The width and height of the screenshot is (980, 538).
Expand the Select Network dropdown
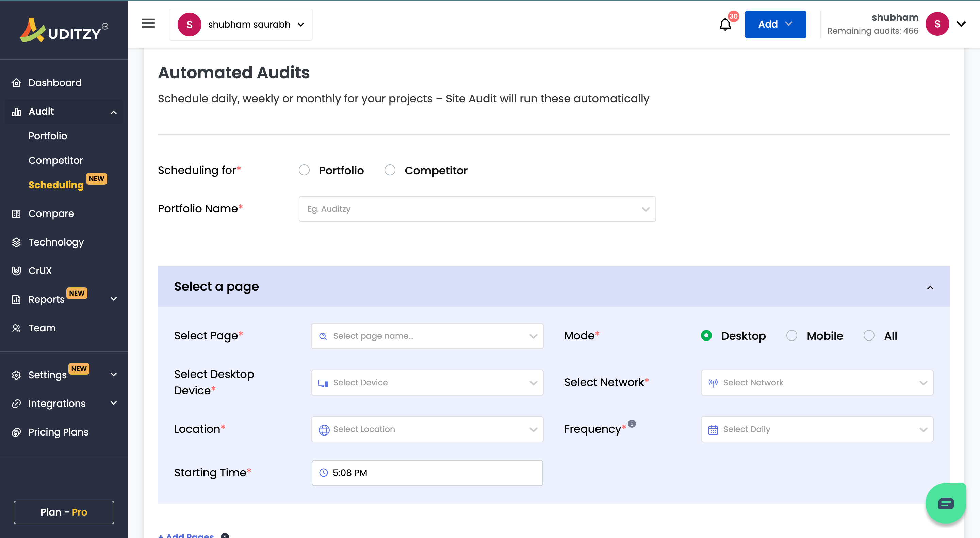pyautogui.click(x=817, y=383)
